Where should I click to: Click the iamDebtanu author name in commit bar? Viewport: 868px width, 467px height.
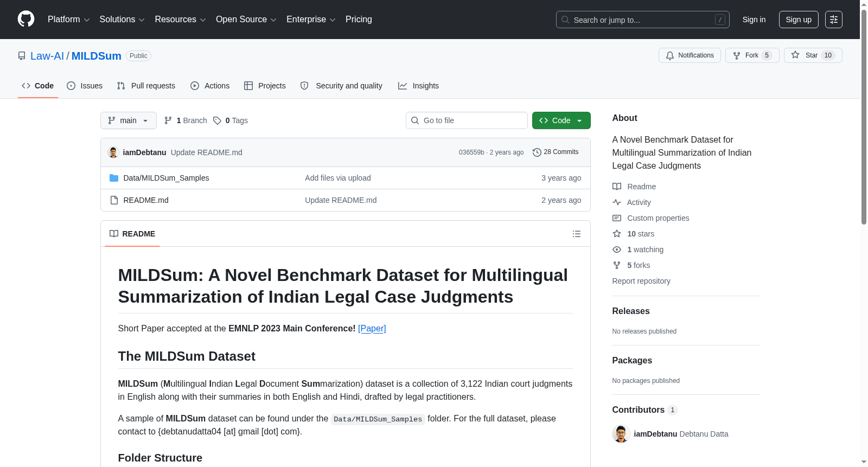pos(144,152)
